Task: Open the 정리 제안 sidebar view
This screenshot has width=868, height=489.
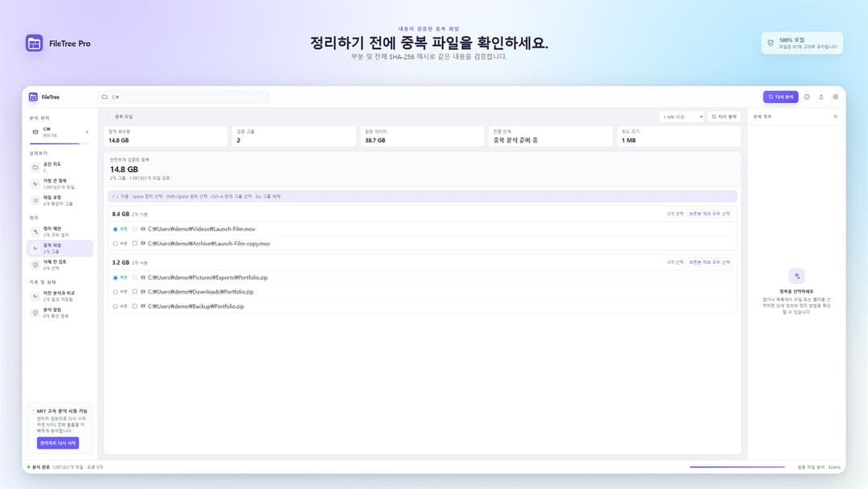Action: tap(59, 232)
